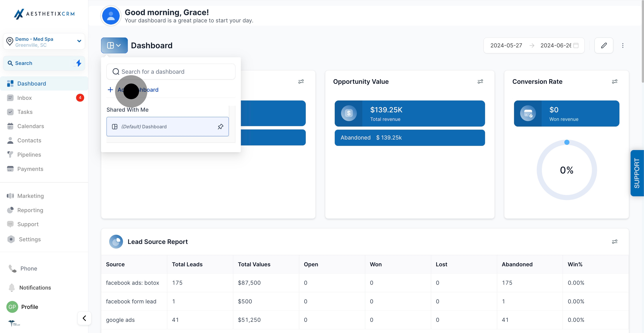Open Reporting from the sidebar
The width and height of the screenshot is (644, 333).
(30, 210)
